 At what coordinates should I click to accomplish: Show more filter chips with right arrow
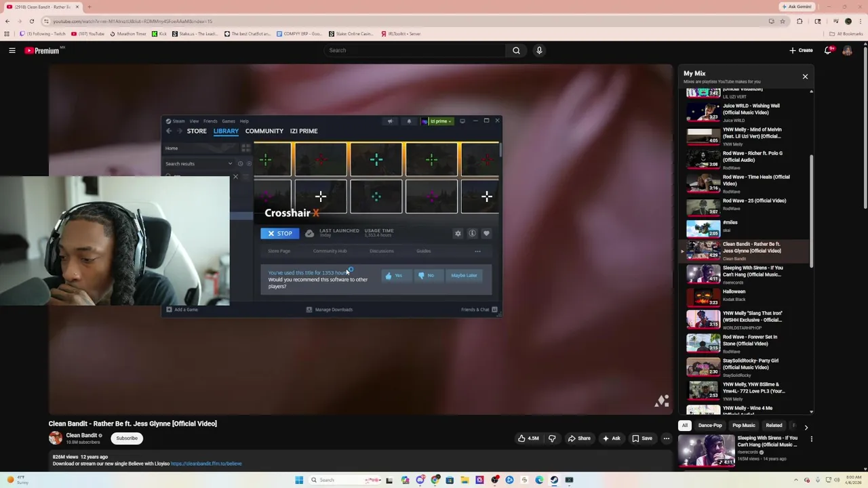tap(806, 427)
